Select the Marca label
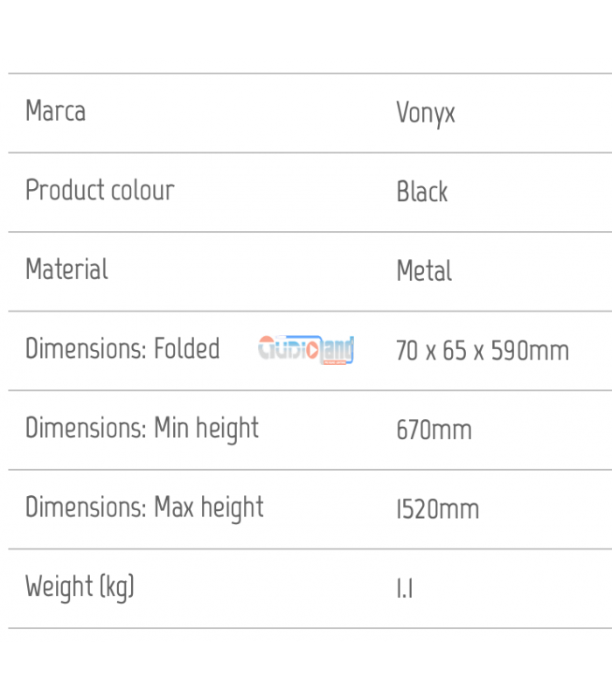The width and height of the screenshot is (612, 700). (56, 111)
